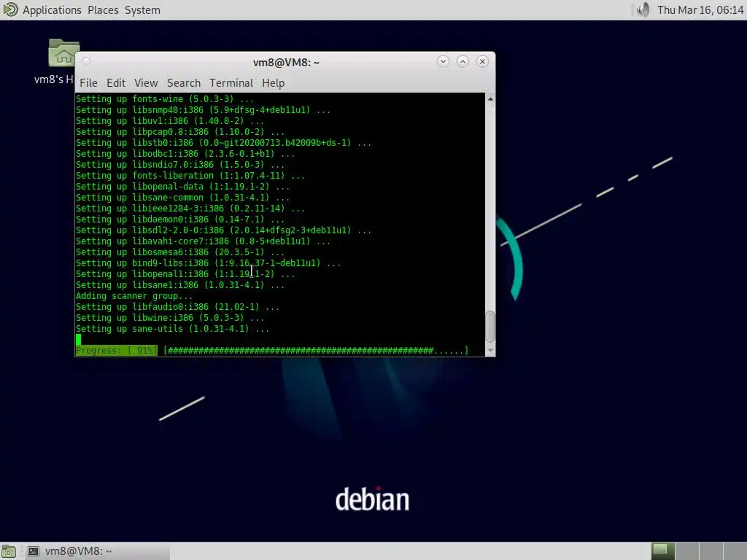Open the Terminal menu
Image resolution: width=747 pixels, height=560 pixels.
(x=231, y=83)
